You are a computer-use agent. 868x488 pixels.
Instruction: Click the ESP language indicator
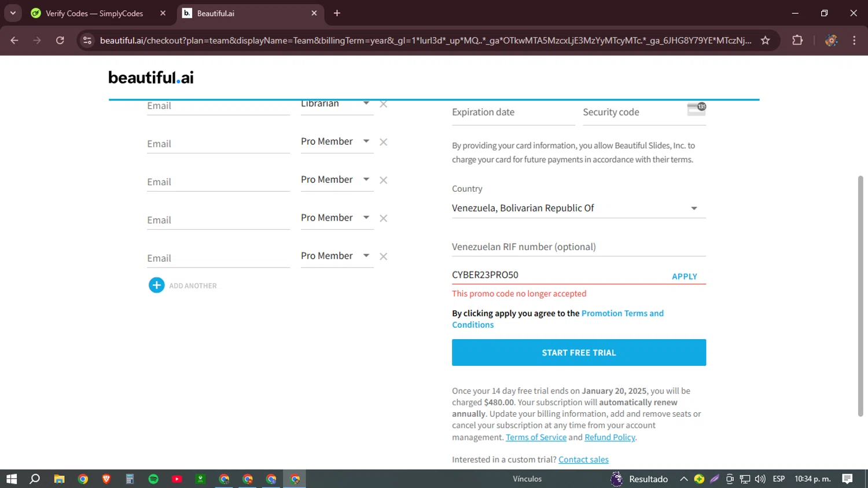(x=779, y=479)
